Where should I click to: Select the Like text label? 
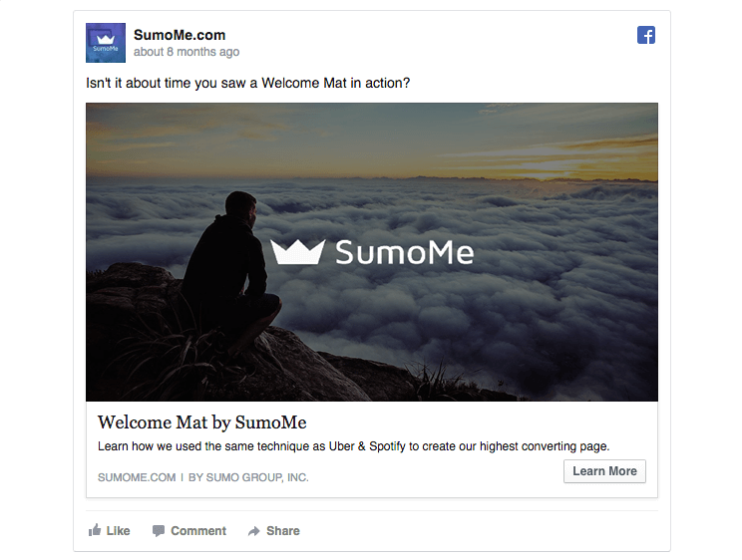click(118, 531)
